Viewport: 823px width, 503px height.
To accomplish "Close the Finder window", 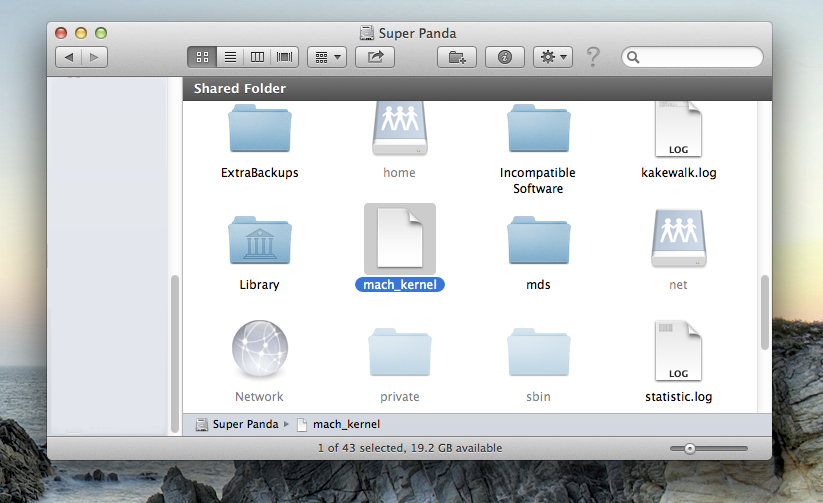I will point(61,33).
